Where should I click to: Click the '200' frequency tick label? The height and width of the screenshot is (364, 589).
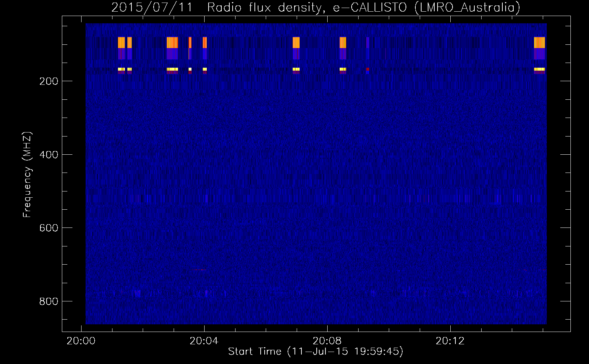[x=49, y=81]
